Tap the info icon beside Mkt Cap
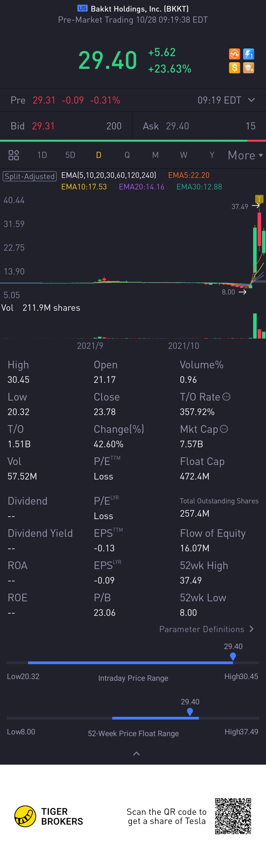 coord(224,429)
